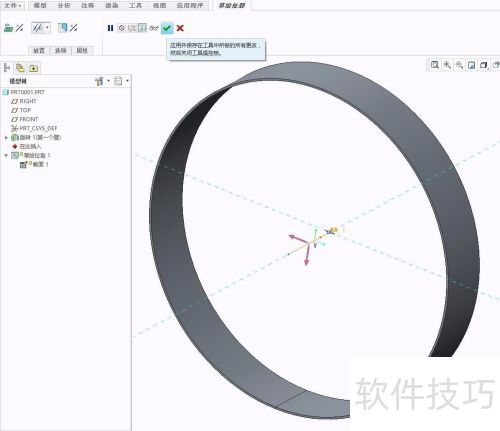500x431 pixels.
Task: Open the display style box icon
Action: [484, 65]
